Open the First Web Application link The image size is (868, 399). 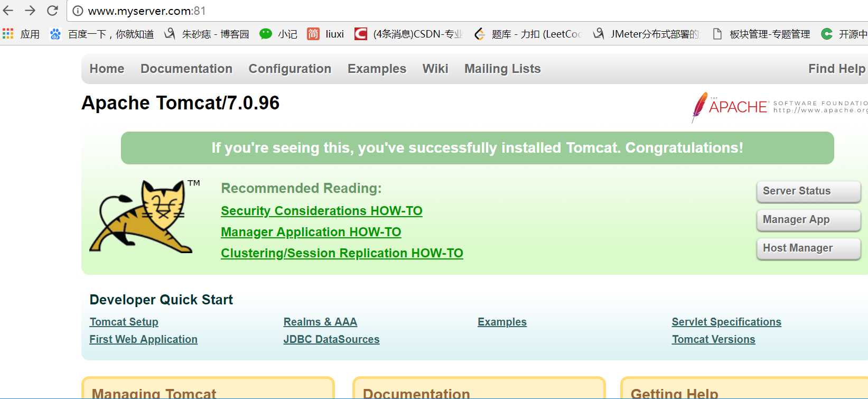tap(144, 339)
